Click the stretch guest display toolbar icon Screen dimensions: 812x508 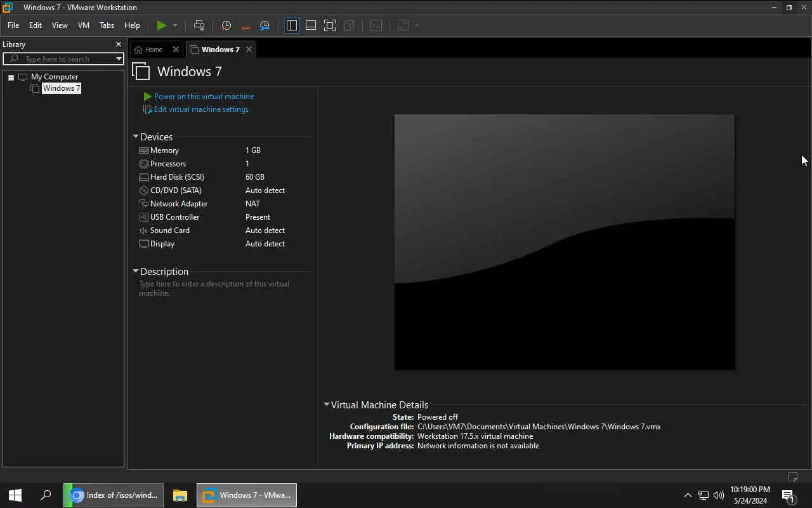403,25
